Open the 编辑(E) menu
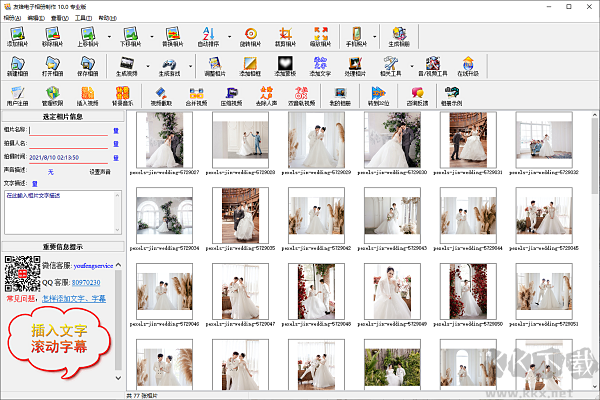 (35, 18)
